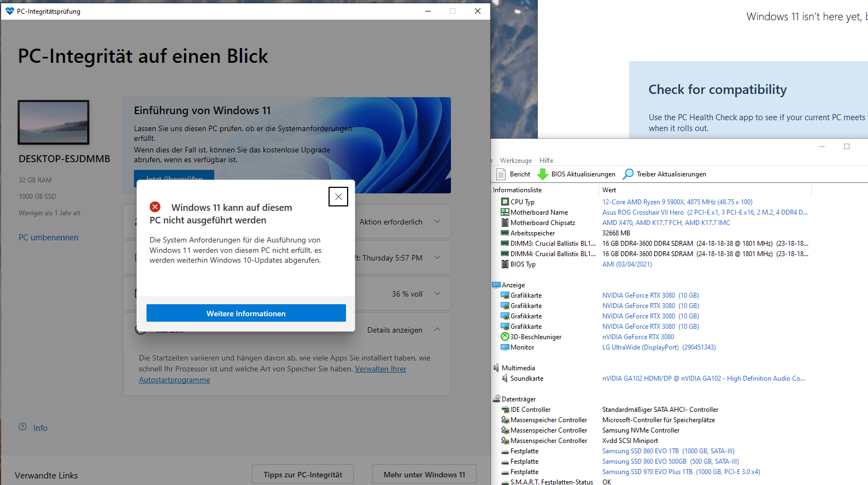Select the Motherboard Name row icon
This screenshot has height=485, width=868.
(505, 212)
